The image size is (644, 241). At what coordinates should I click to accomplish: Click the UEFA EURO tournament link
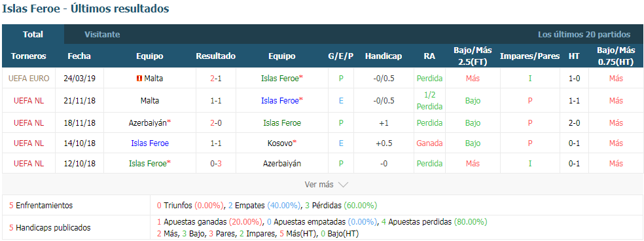tap(29, 78)
